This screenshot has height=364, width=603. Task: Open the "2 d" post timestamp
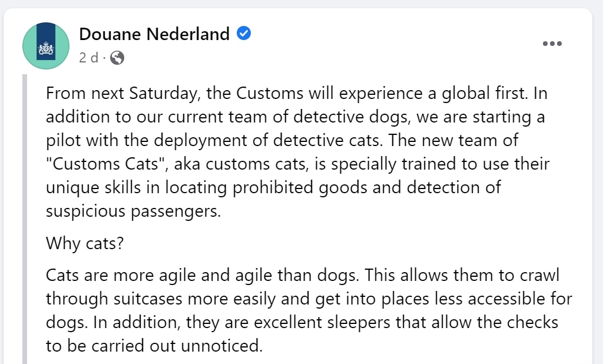(x=88, y=58)
